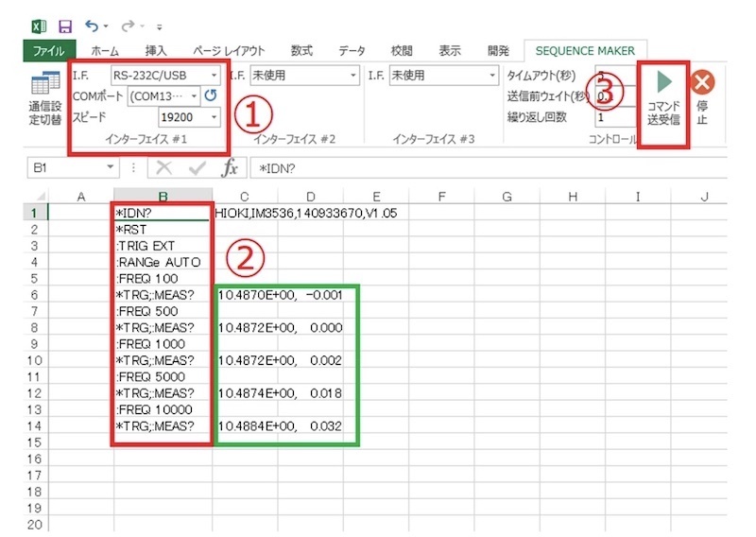Open the Insert Function fx dialog

pos(230,168)
